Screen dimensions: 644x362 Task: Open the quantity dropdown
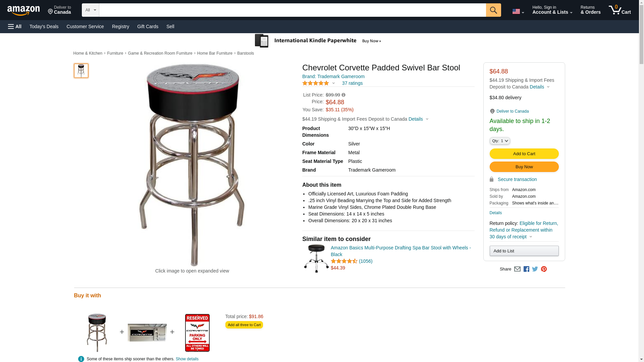coord(500,141)
